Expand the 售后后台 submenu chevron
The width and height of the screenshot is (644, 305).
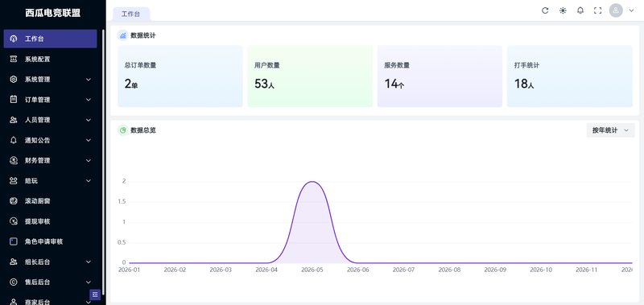89,282
